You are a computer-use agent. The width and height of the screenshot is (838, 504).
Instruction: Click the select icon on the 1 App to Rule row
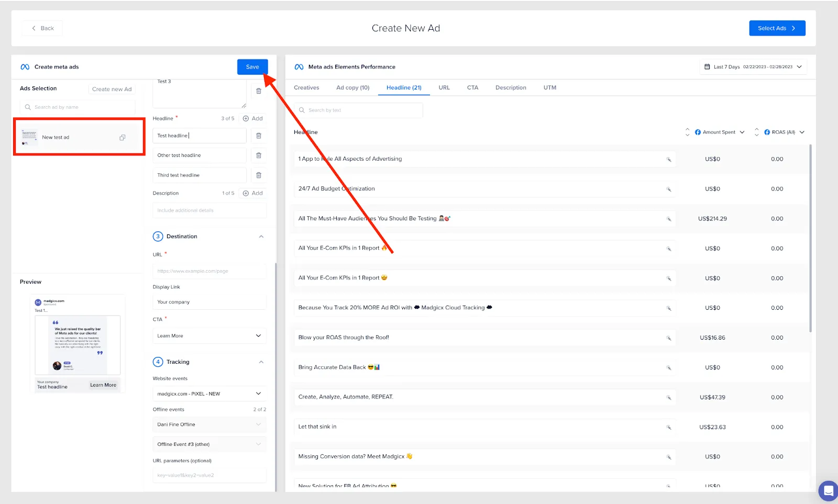coord(669,160)
